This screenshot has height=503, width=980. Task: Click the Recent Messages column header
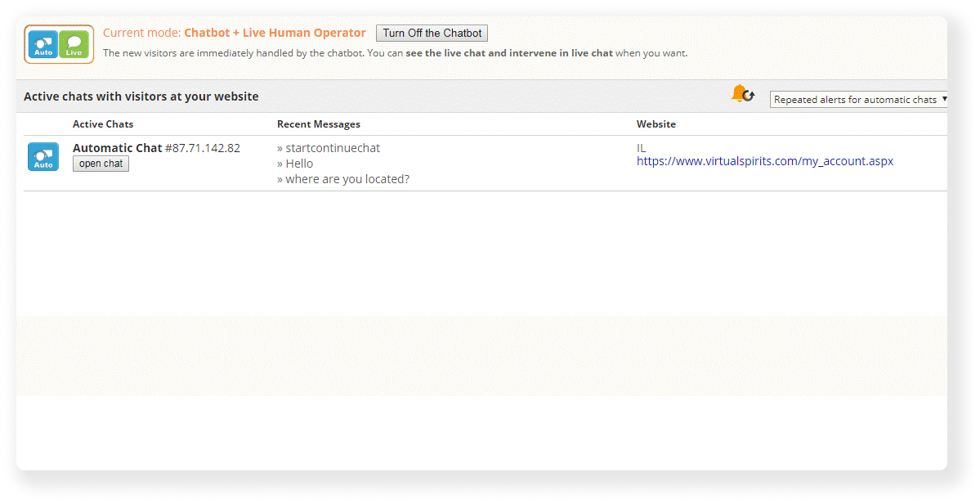(319, 124)
